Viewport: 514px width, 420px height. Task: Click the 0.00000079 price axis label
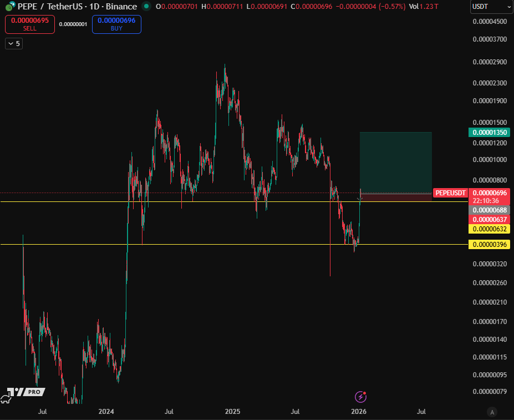point(490,392)
